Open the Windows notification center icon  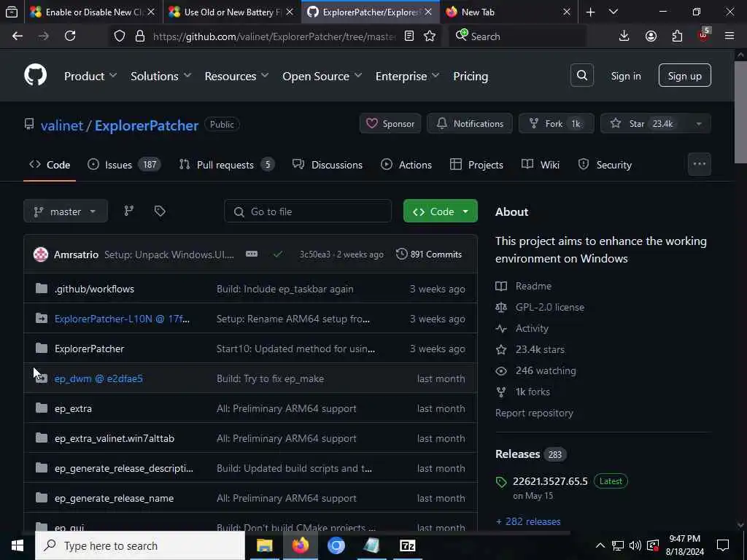tap(723, 545)
